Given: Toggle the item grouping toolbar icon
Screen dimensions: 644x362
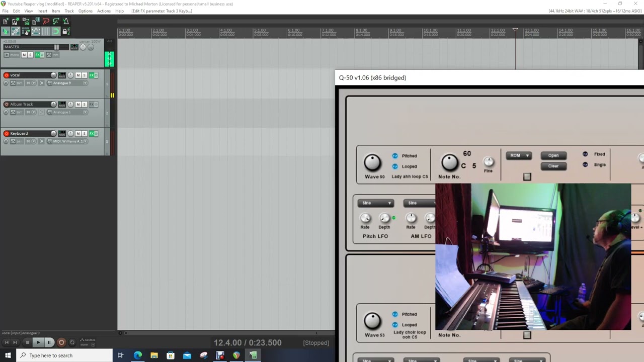Looking at the screenshot, I should pos(16,31).
